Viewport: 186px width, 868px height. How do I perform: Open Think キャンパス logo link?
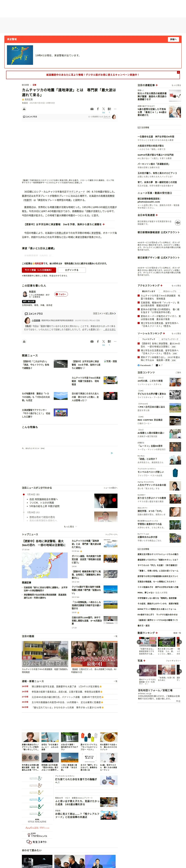pyautogui.click(x=37, y=835)
